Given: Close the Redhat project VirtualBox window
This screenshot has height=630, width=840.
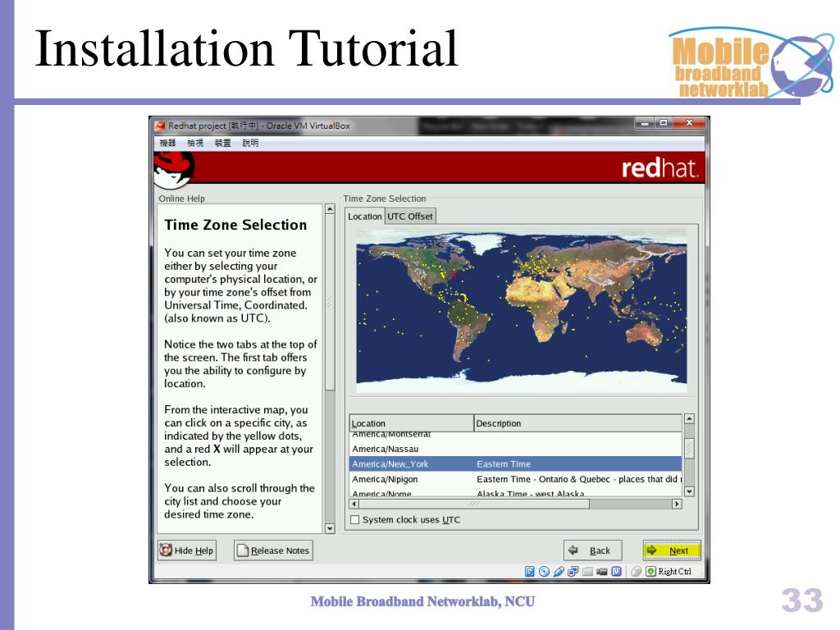Looking at the screenshot, I should [689, 123].
